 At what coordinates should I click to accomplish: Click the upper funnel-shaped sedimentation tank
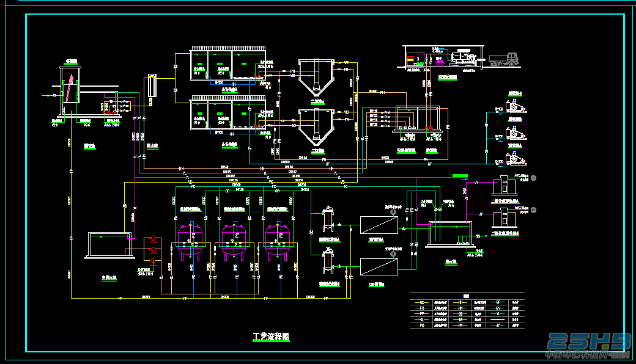coord(316,77)
